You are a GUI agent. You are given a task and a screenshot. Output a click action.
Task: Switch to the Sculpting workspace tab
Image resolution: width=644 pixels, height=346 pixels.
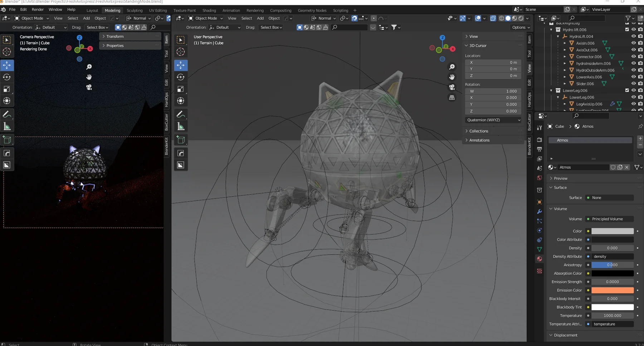pos(135,10)
